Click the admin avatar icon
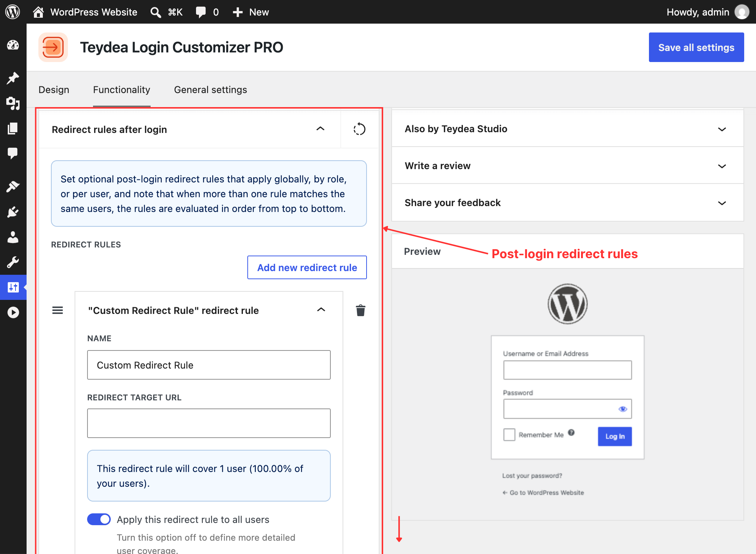 coord(742,12)
